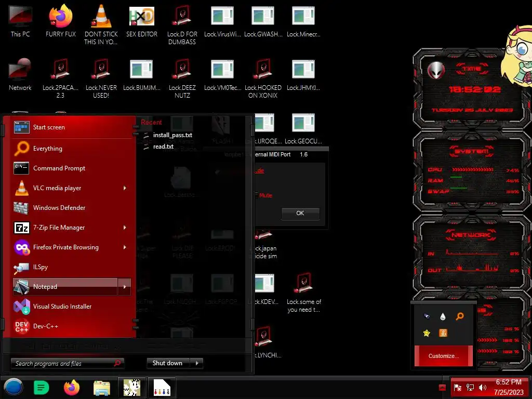Screen dimensions: 532x399
Task: Launch Windows Defender from start menu
Action: tap(72, 208)
